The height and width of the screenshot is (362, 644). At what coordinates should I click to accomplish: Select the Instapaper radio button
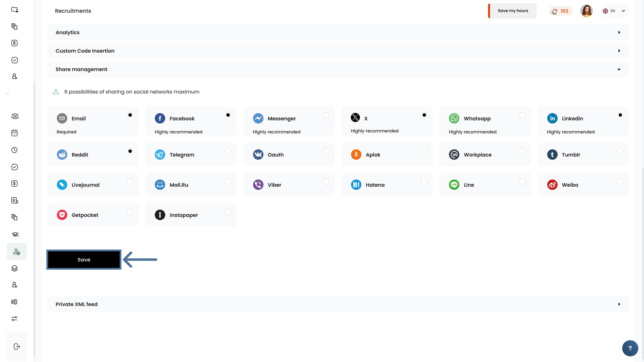pyautogui.click(x=228, y=212)
